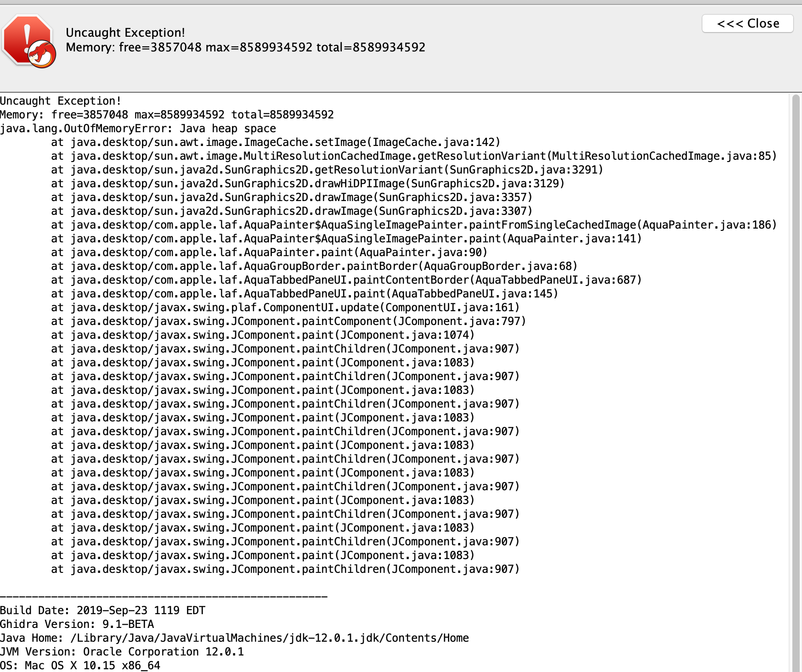Click the Ghidra Version: 9.1-BETA line
This screenshot has width=802, height=672.
[x=77, y=624]
